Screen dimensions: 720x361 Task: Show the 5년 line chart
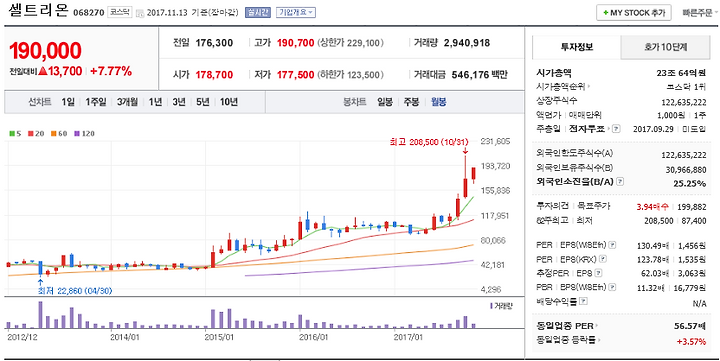point(202,102)
